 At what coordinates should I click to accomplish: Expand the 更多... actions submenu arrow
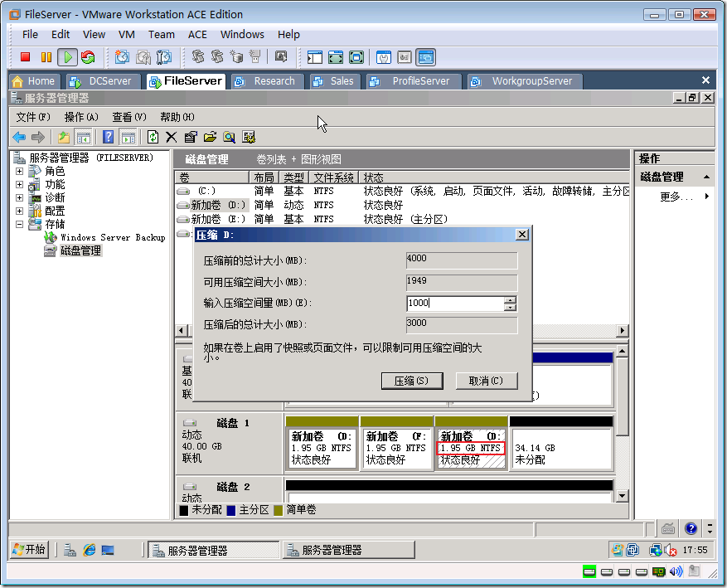[706, 197]
